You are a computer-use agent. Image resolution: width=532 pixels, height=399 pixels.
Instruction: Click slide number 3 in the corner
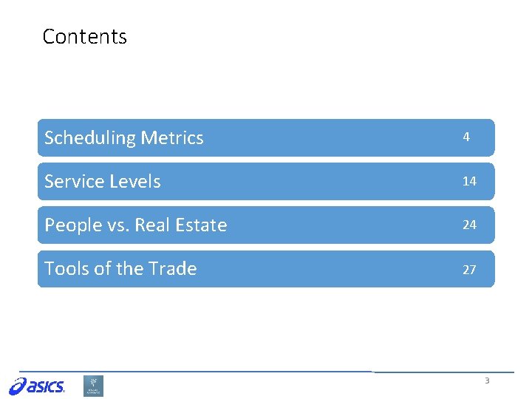(x=487, y=381)
